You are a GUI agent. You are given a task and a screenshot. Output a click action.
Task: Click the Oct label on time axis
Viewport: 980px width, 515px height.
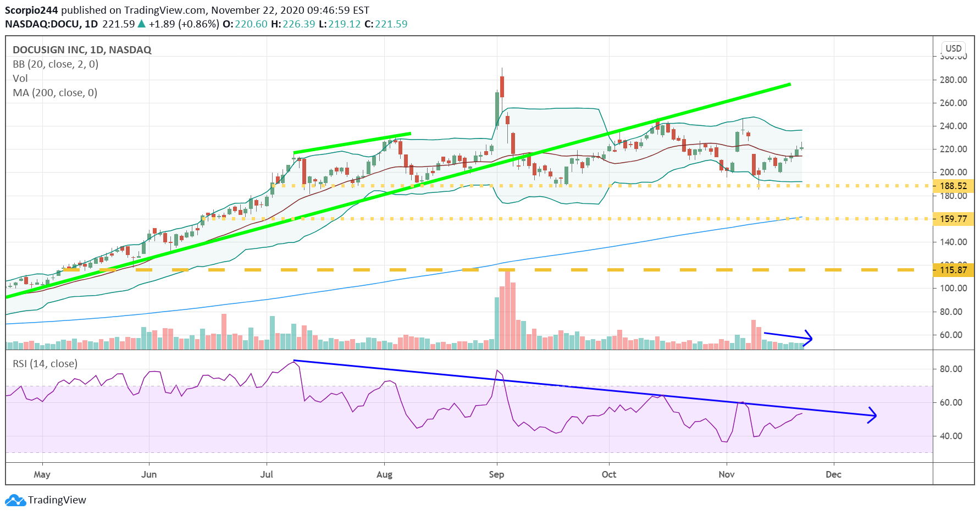click(609, 474)
